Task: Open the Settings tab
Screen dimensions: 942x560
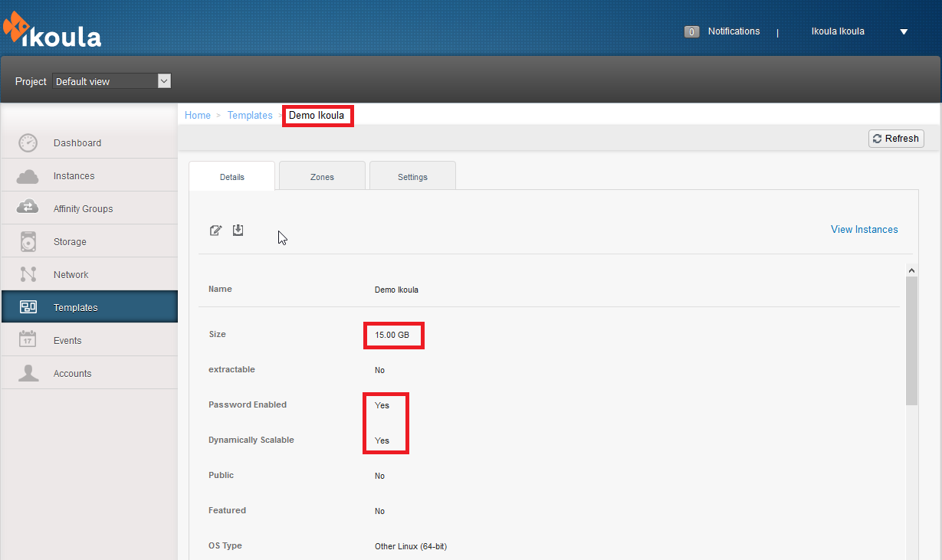Action: 412,176
